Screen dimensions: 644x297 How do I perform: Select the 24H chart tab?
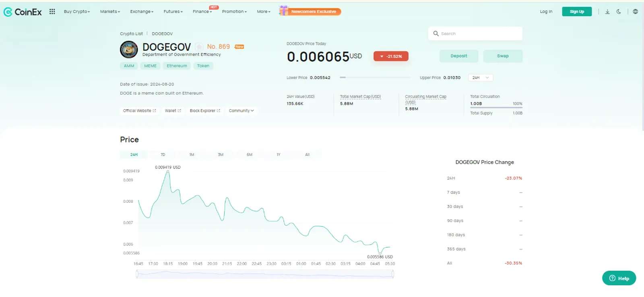coord(134,155)
